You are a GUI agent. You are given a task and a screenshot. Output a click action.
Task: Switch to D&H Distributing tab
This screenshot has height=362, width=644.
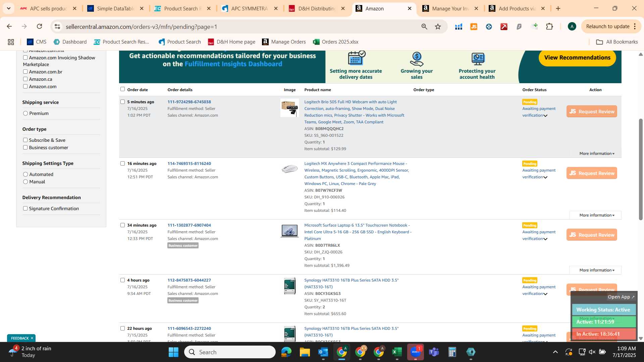[316, 8]
